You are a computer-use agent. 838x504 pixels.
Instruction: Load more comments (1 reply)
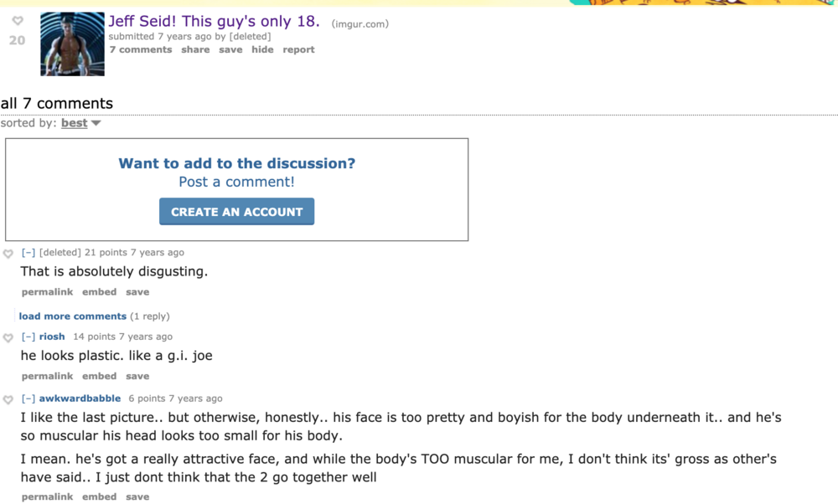73,316
